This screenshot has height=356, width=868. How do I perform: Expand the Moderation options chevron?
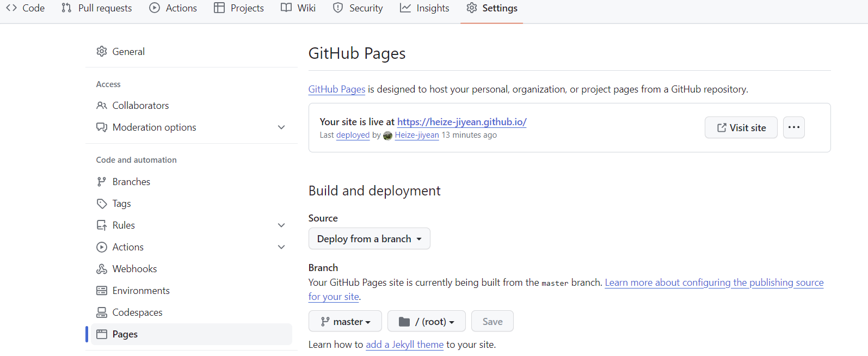point(281,127)
